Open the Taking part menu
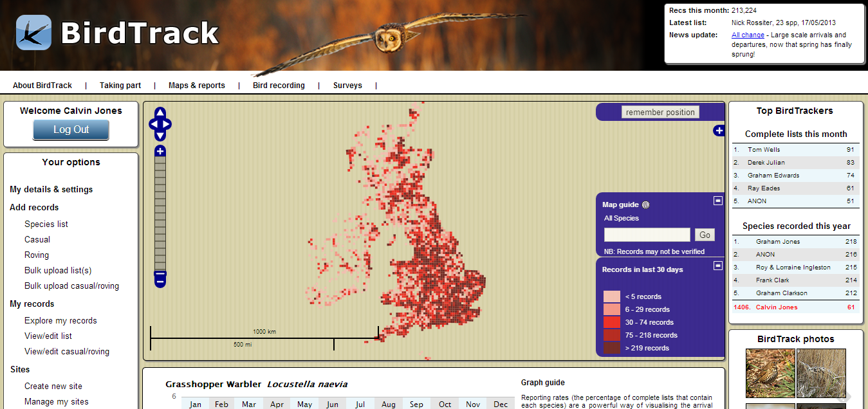The height and width of the screenshot is (409, 868). [x=120, y=86]
